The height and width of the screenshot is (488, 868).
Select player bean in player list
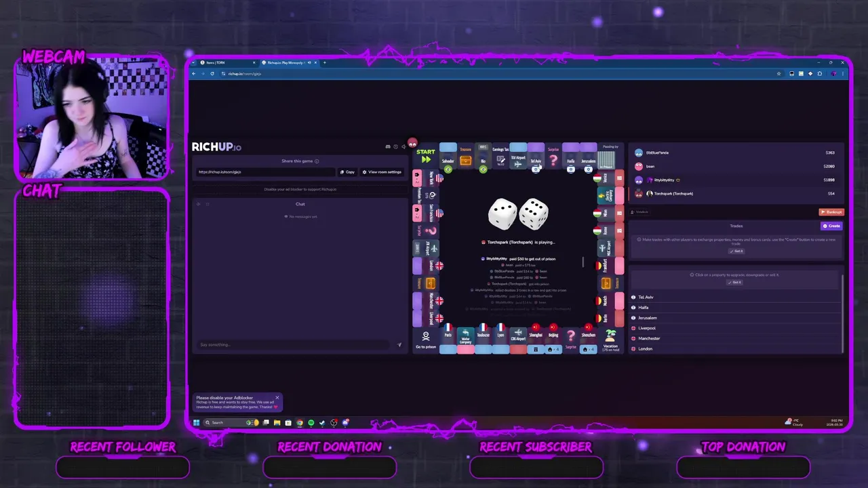(735, 166)
